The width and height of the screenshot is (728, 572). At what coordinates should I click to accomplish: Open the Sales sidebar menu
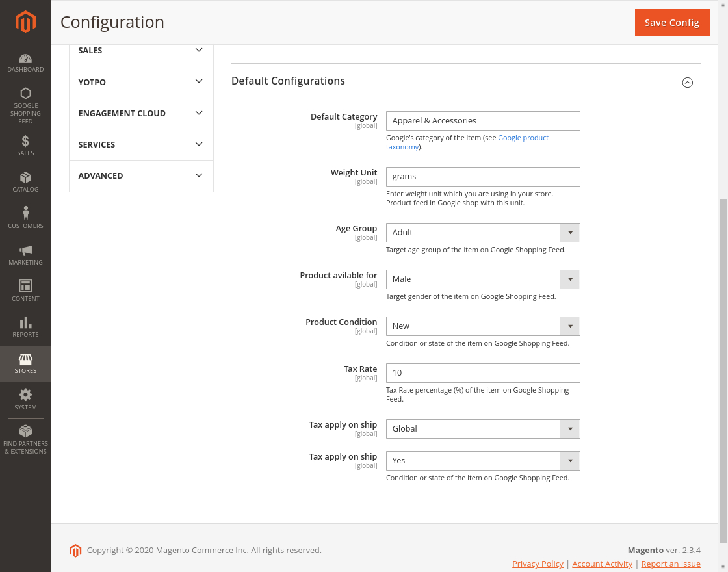(x=25, y=146)
